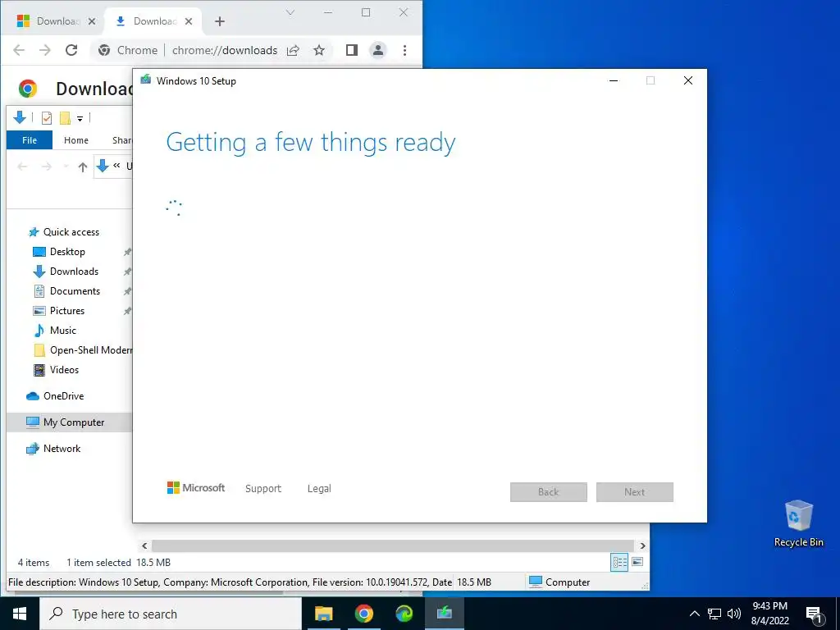Minimize the Windows 10 Setup window
The width and height of the screenshot is (840, 630).
coord(614,81)
